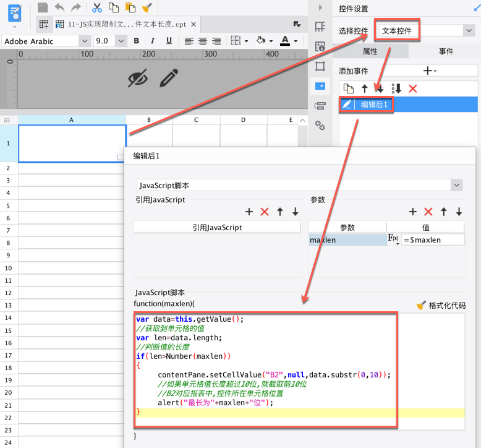Click the red X delete event icon
Screen dimensions: 481x448
click(413, 88)
